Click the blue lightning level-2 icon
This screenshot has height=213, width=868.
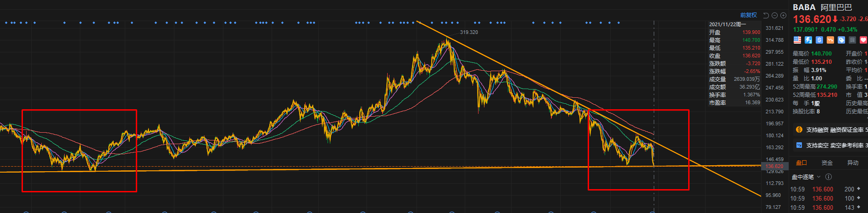click(808, 40)
